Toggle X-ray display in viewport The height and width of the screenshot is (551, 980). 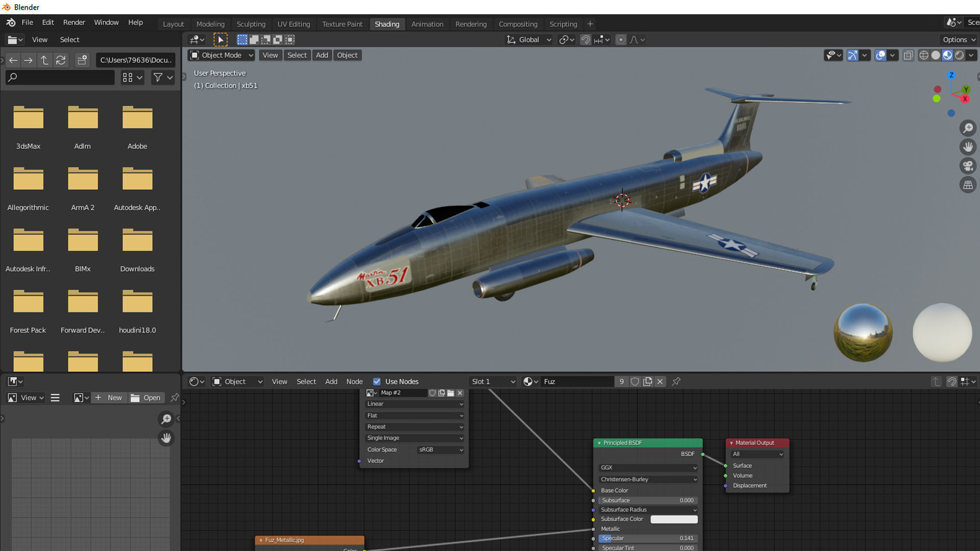[908, 55]
